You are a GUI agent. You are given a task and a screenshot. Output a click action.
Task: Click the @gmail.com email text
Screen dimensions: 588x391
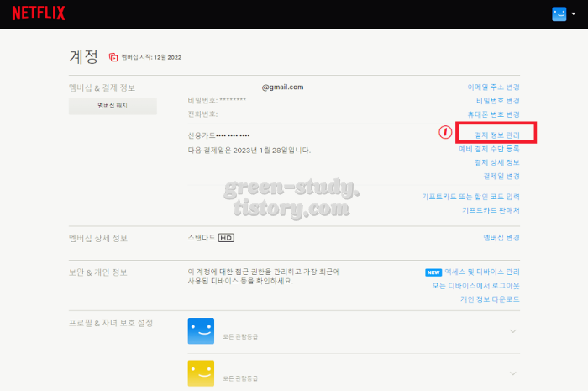[283, 87]
